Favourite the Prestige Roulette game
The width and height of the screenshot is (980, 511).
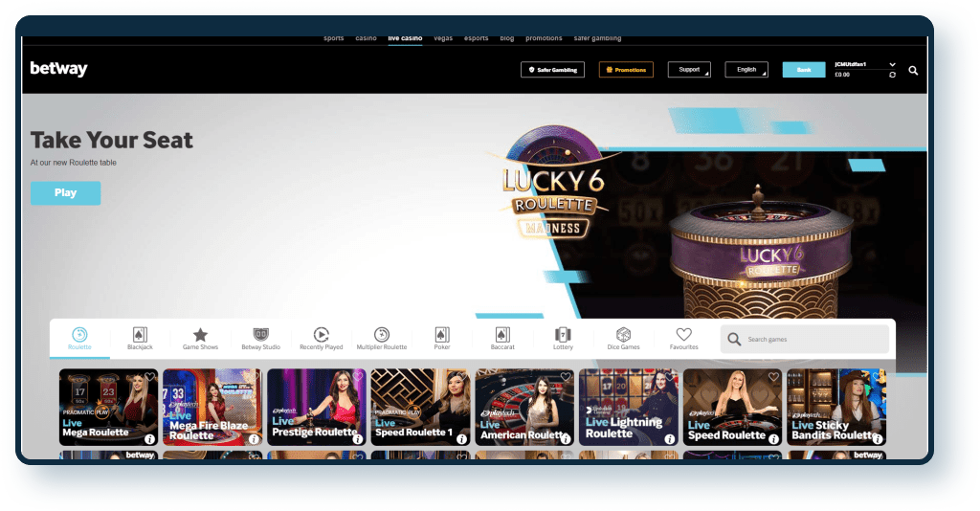click(x=358, y=376)
